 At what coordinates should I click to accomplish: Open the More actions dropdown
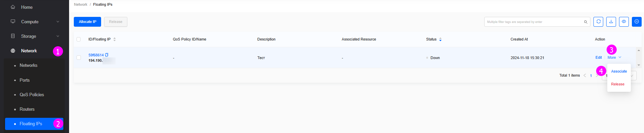click(614, 57)
